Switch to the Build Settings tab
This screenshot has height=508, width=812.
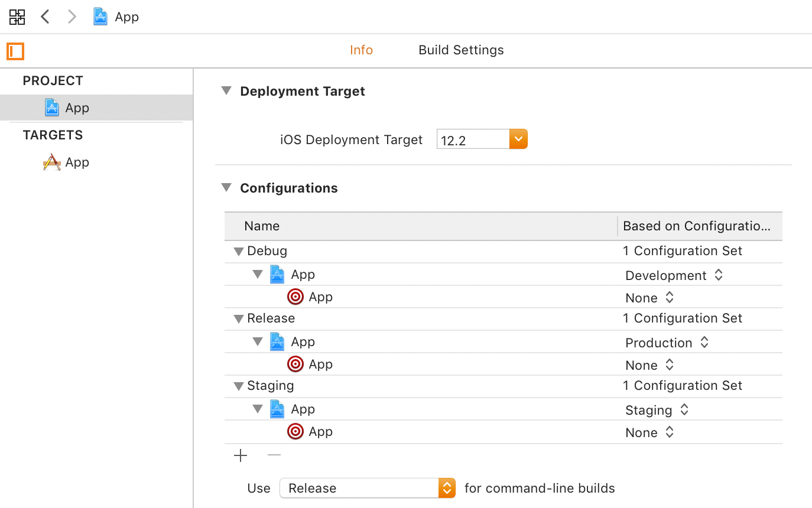pyautogui.click(x=461, y=50)
